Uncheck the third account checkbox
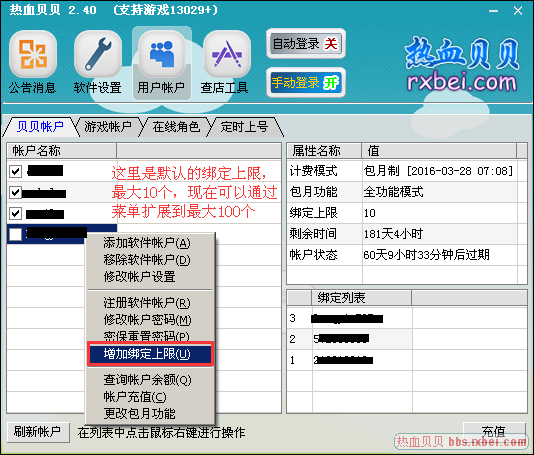 (x=15, y=213)
